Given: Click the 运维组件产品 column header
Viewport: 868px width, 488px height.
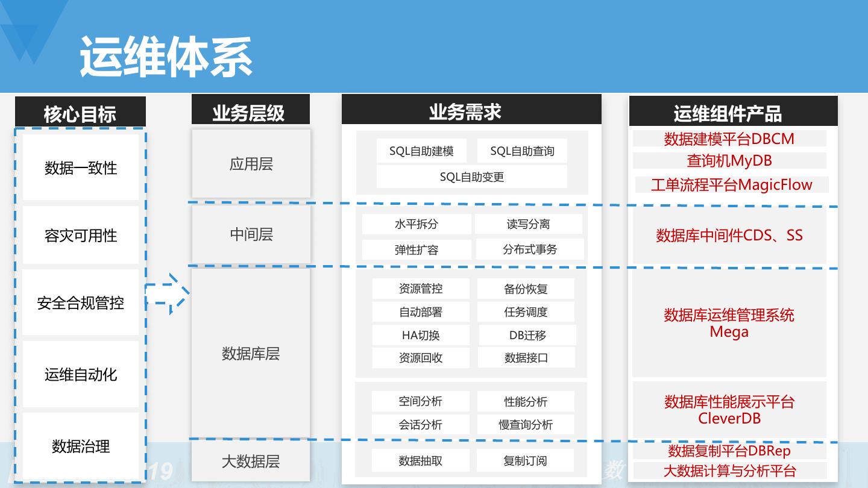Looking at the screenshot, I should click(x=734, y=111).
